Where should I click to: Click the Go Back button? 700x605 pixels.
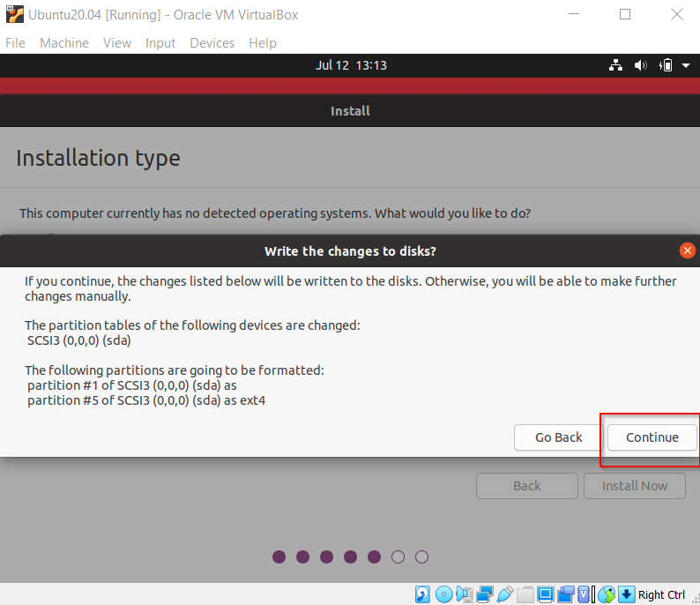(x=558, y=437)
